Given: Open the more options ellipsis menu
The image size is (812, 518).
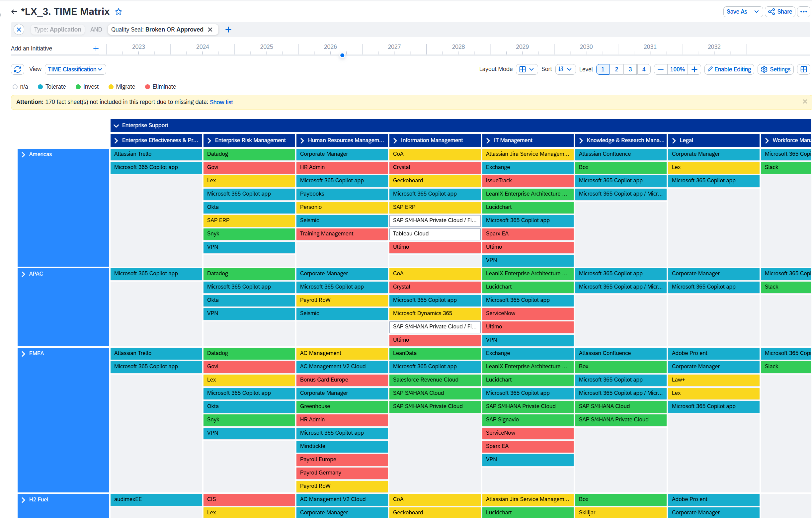Looking at the screenshot, I should point(804,12).
